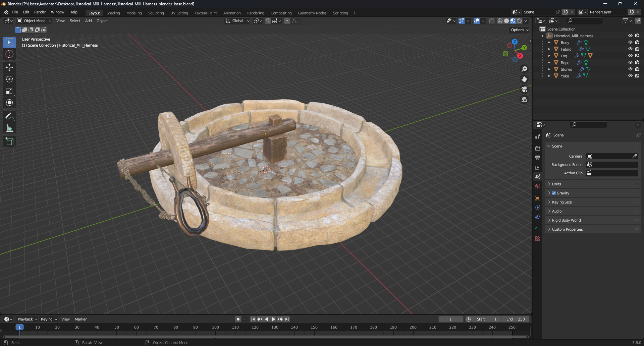The image size is (644, 346).
Task: Open the File menu
Action: click(15, 12)
